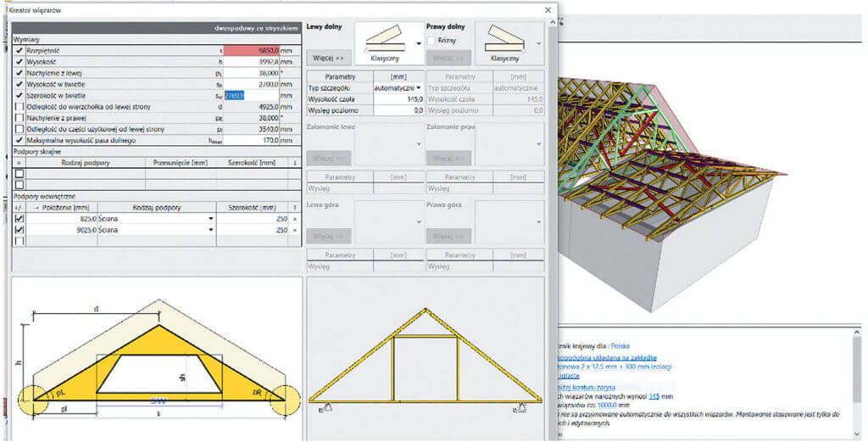Open the iglaste link in the info panel

(568, 376)
